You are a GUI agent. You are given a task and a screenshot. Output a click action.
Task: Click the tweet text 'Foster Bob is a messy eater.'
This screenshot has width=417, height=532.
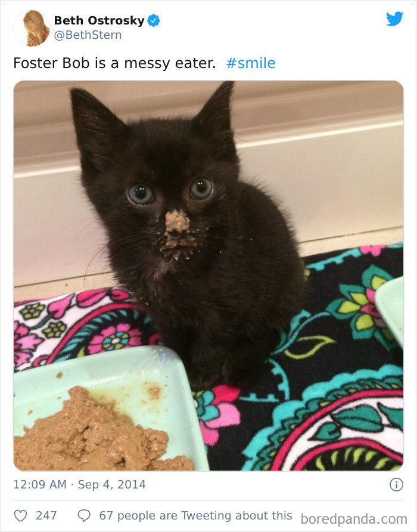(114, 63)
